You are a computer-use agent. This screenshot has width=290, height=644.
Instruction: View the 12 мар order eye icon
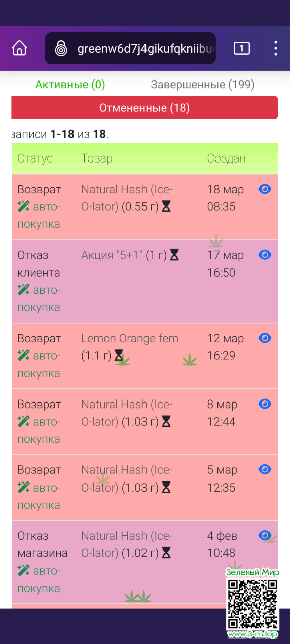(x=265, y=338)
